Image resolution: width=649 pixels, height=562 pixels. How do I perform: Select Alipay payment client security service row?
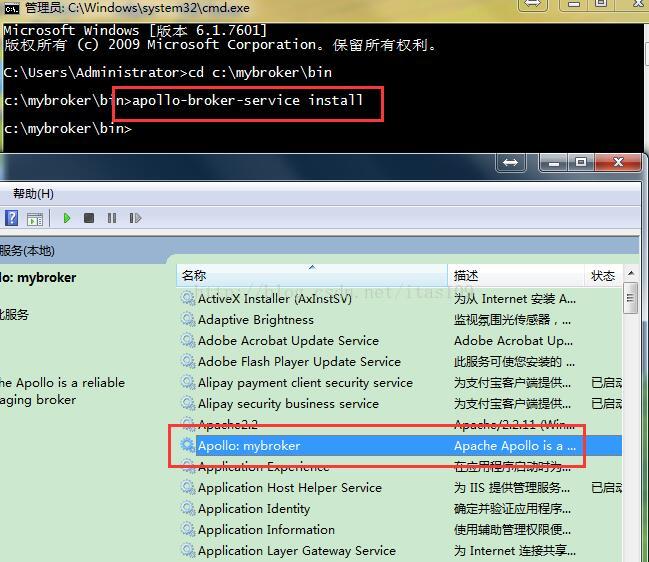click(401, 382)
